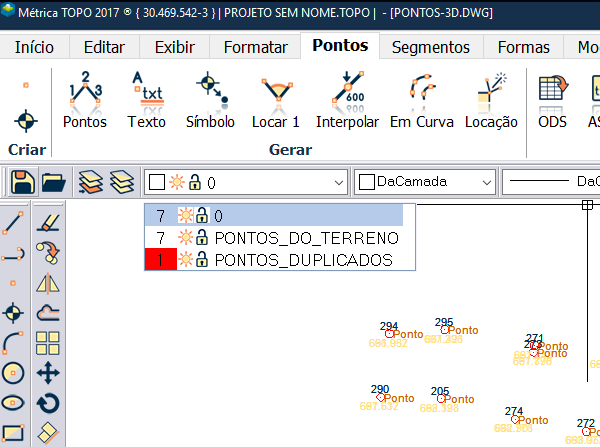Viewport: 600px width, 447px height.
Task: Open the DaCamada color dropdown
Action: pos(486,182)
